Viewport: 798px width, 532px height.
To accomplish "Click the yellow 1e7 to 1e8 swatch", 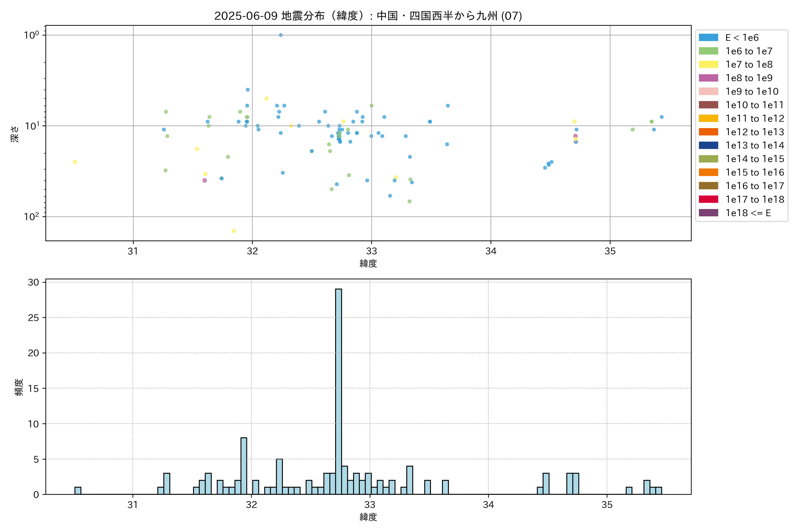I will [x=708, y=65].
